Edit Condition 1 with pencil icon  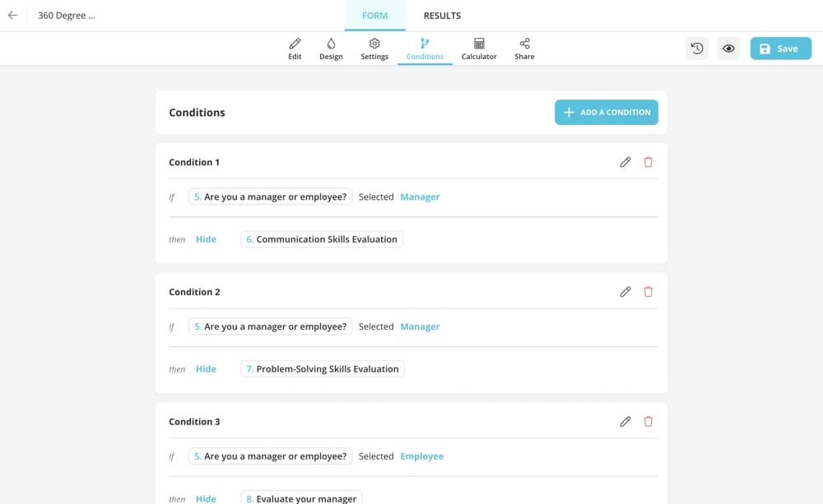point(625,162)
